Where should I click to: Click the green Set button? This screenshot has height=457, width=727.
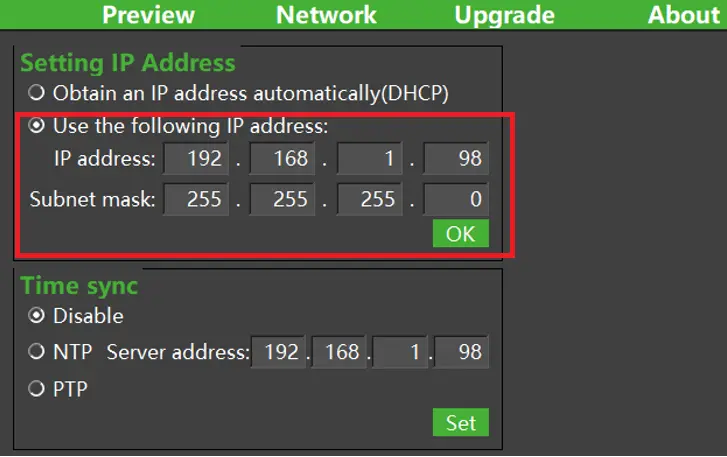click(x=460, y=422)
